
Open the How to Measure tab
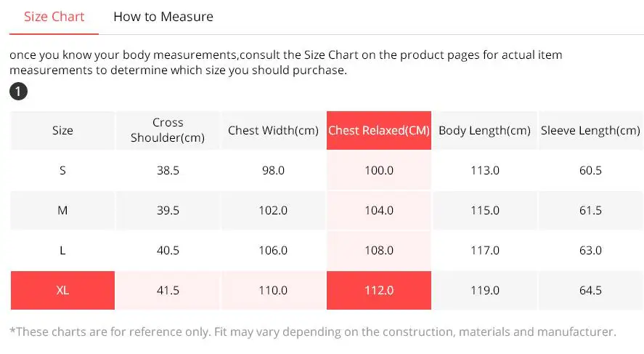point(163,17)
